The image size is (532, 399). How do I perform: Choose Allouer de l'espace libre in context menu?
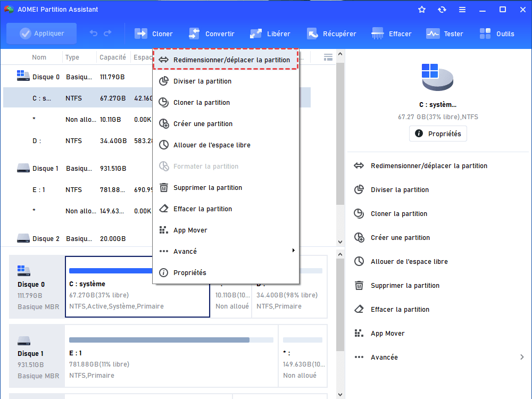(x=226, y=145)
